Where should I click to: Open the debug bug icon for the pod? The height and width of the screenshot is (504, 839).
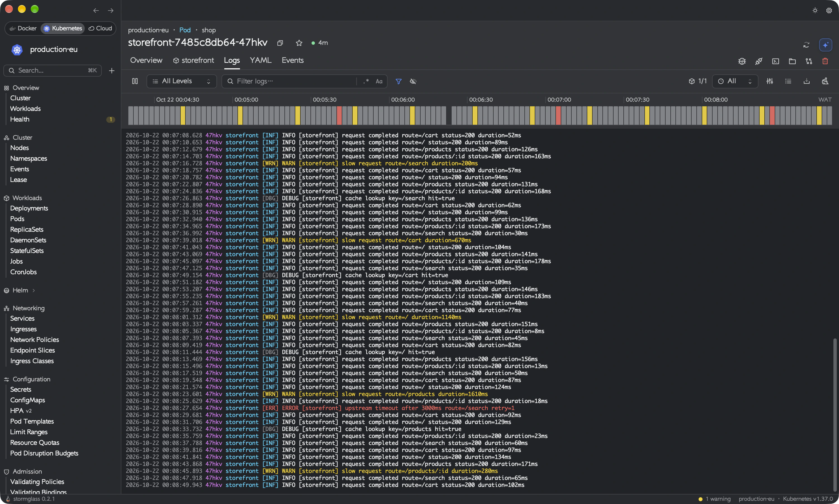tap(742, 61)
